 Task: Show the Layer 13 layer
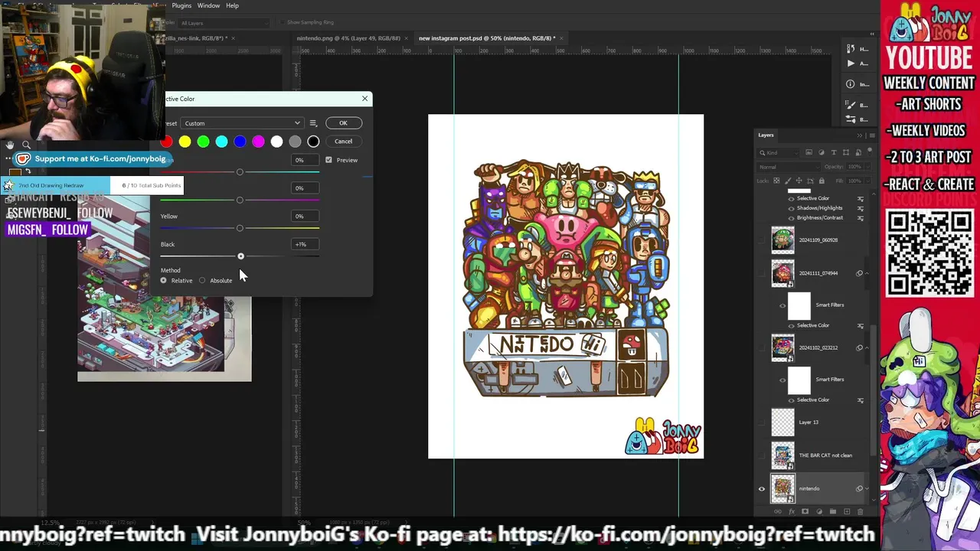tap(762, 422)
